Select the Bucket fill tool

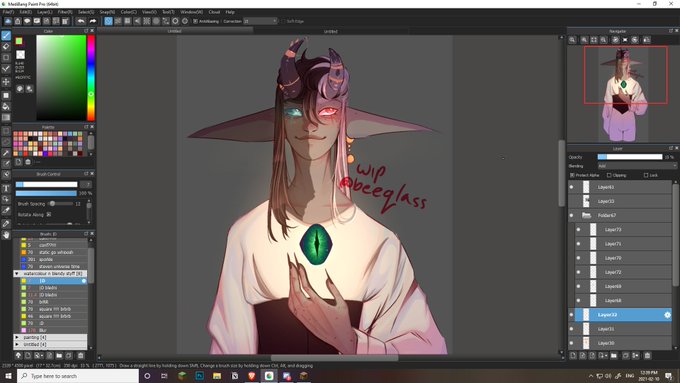(6, 106)
